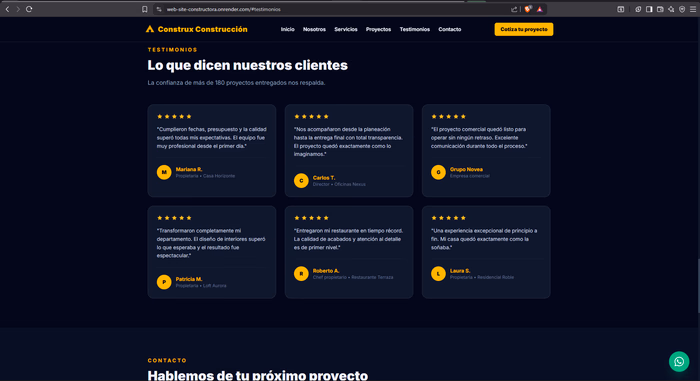Screen dimensions: 700x381
Task: Click the name Grupo Novea
Action: point(466,169)
